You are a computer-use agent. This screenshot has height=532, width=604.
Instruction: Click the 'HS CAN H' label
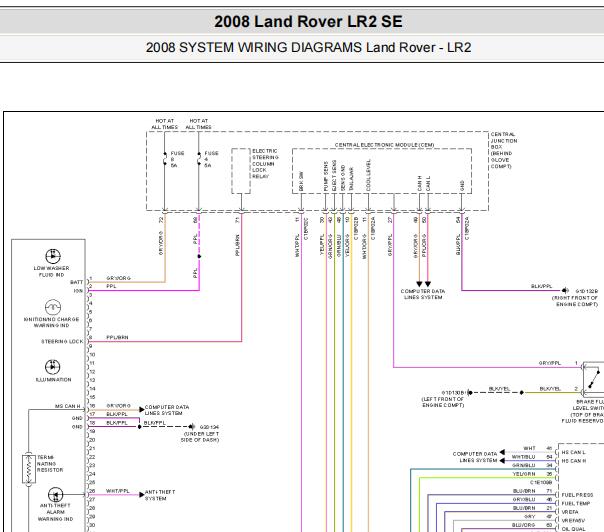click(x=574, y=461)
